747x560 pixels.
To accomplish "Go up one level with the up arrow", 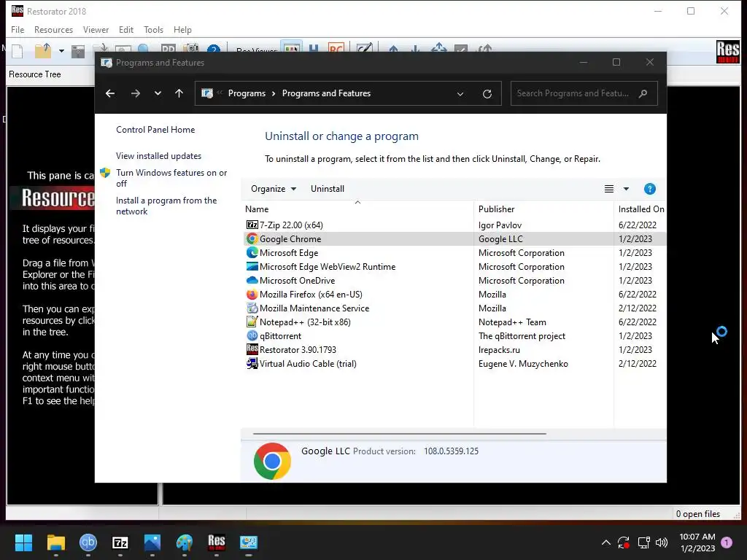I will point(179,93).
